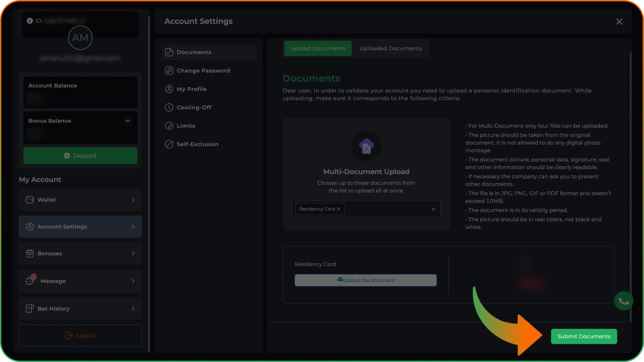This screenshot has width=644, height=362.
Task: Click the 'Documents' green heading
Action: (311, 78)
